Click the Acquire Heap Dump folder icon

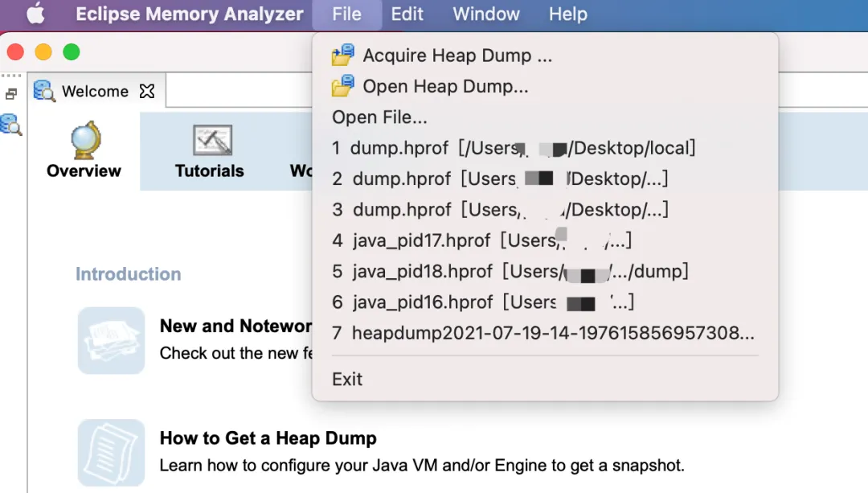[343, 55]
